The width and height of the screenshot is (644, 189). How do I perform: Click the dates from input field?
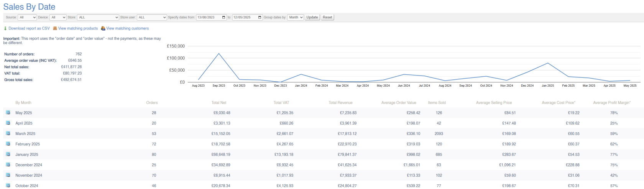pos(209,17)
